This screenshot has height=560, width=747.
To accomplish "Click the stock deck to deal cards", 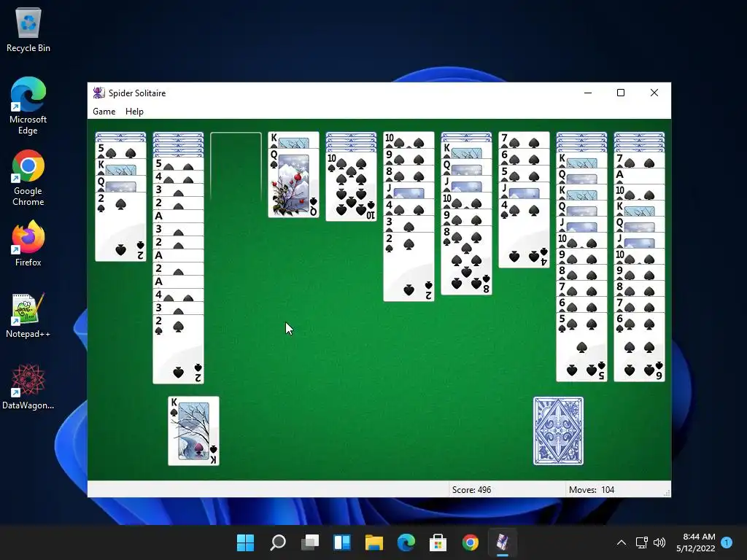I will [558, 431].
